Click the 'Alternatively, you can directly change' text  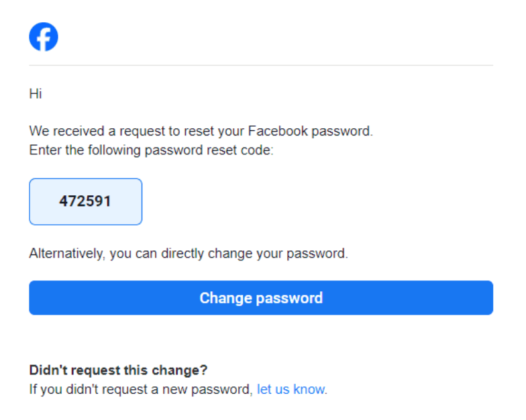coord(189,254)
